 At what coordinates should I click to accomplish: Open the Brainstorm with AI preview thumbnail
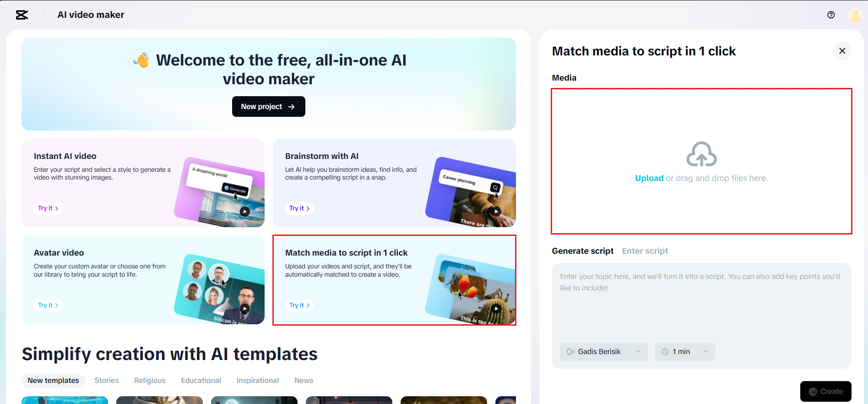[471, 192]
